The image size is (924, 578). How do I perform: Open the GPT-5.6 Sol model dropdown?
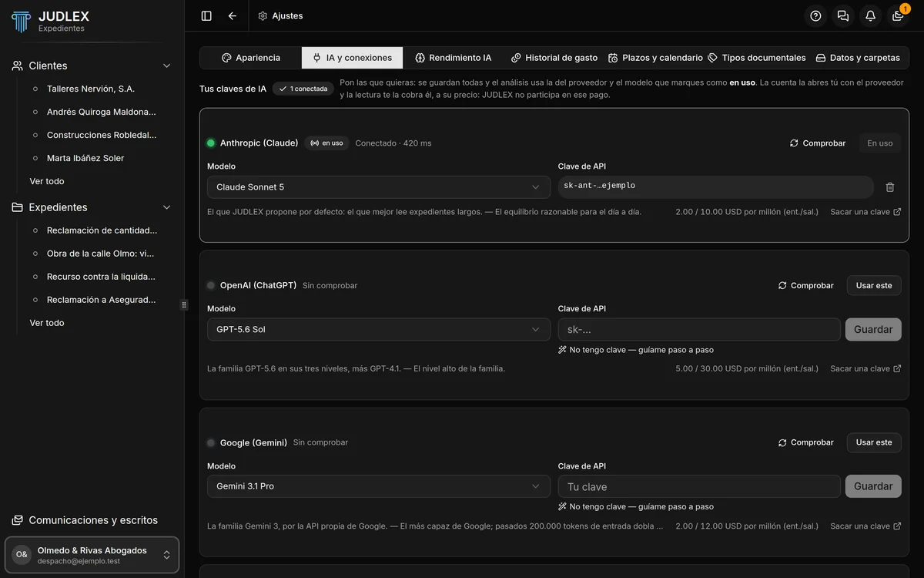(x=379, y=329)
